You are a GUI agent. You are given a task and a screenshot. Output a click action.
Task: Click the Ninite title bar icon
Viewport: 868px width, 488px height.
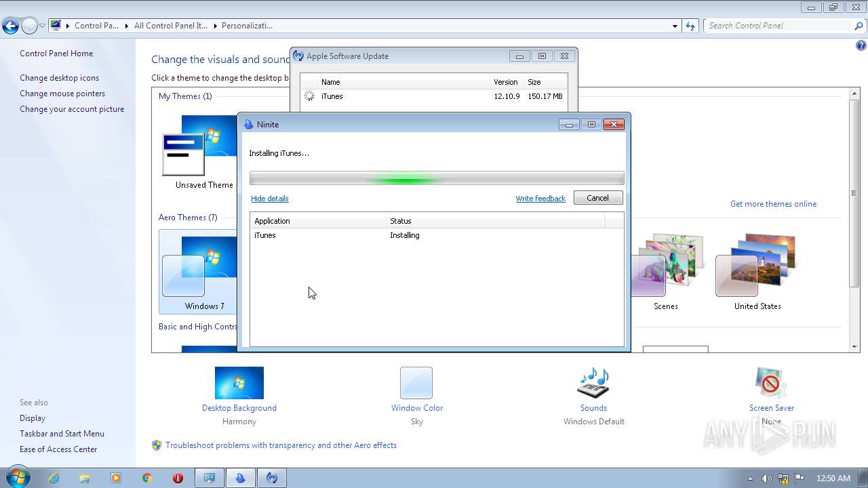[x=248, y=125]
